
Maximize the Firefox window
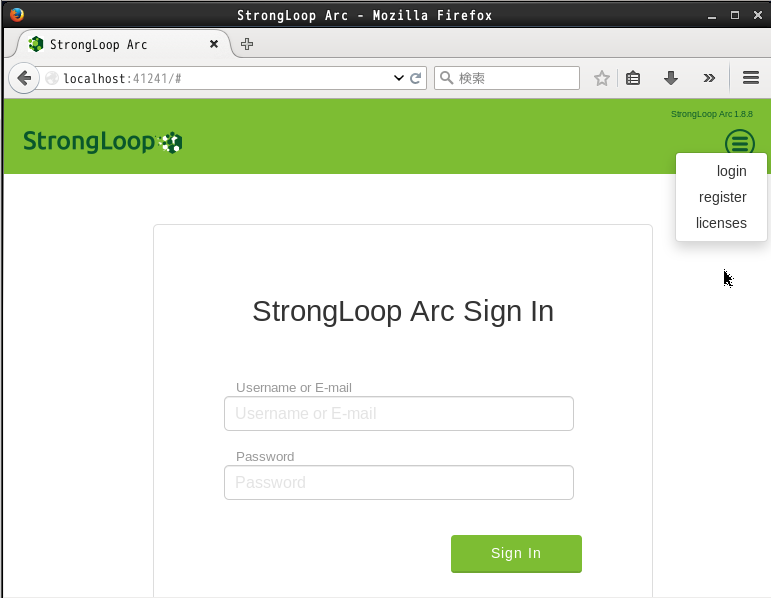coord(735,15)
